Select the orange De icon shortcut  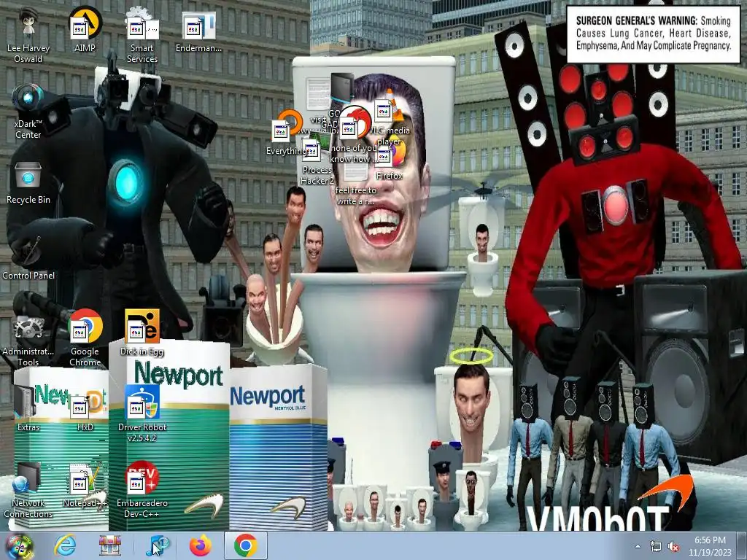coord(142,332)
